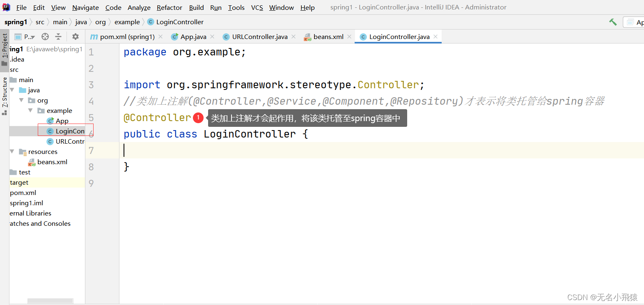Close the App.java tab
This screenshot has width=644, height=305.
(212, 37)
